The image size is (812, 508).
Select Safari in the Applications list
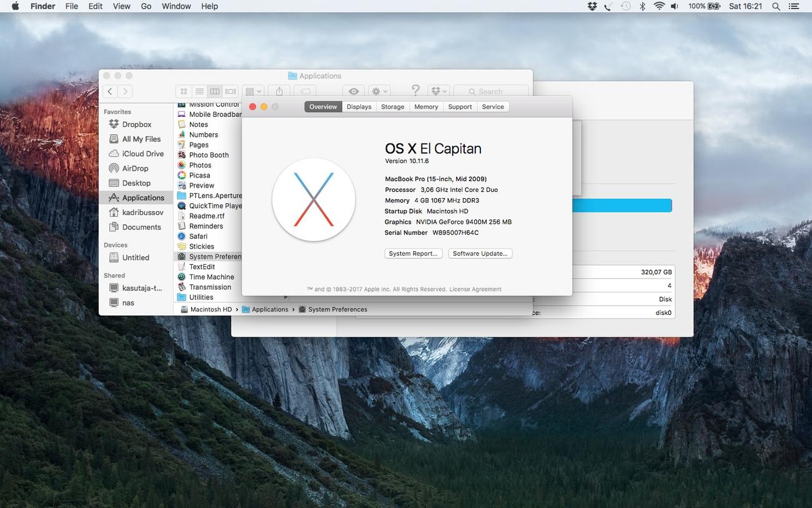pyautogui.click(x=198, y=236)
